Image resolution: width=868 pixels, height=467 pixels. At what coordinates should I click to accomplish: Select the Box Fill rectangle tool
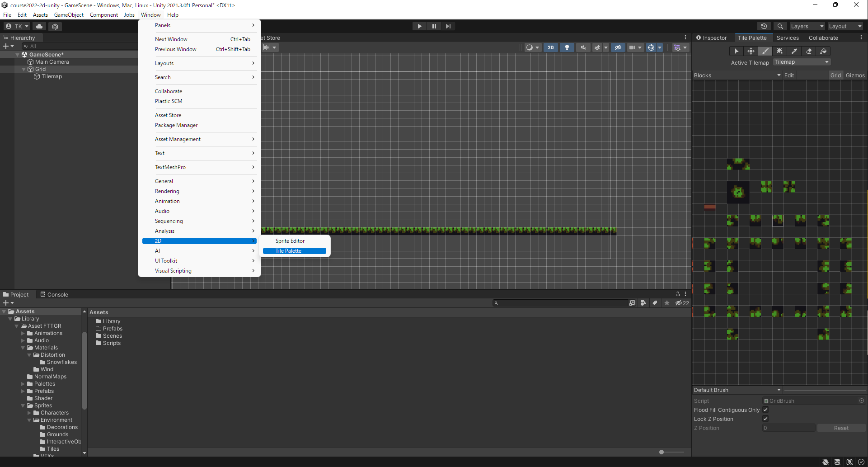pos(779,51)
